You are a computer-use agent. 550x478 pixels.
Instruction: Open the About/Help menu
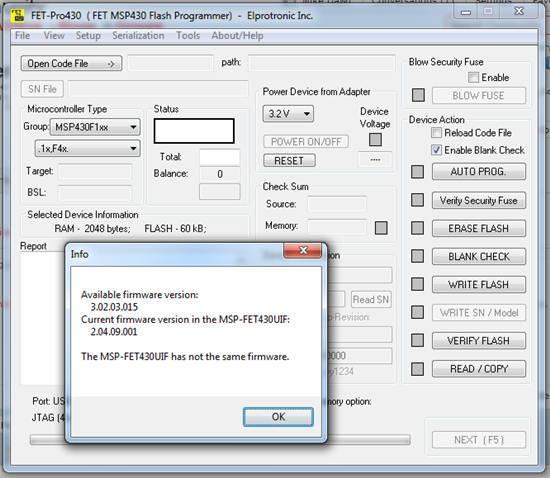[x=237, y=35]
